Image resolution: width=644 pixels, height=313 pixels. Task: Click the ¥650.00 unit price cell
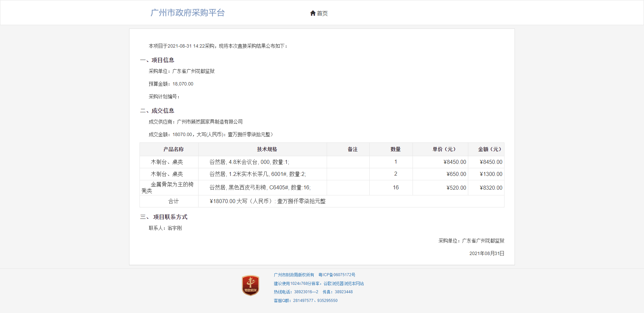click(x=440, y=174)
